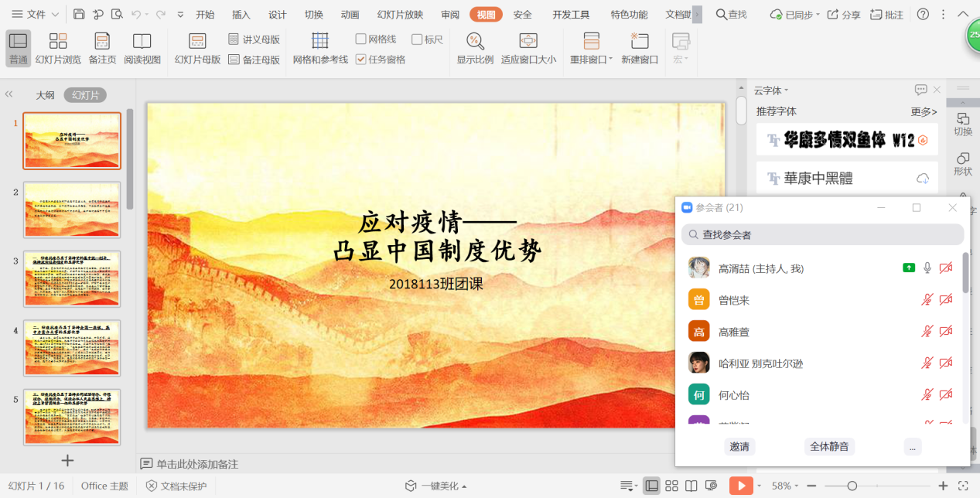Image resolution: width=980 pixels, height=498 pixels.
Task: Open the Slide Master (幻灯片母版) view
Action: [197, 42]
